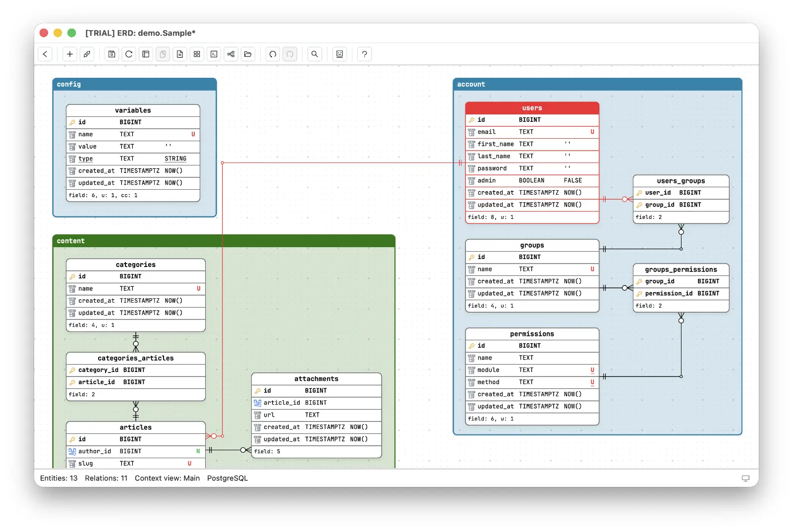
Task: Select 'group_id' field in groups_permissions
Action: pos(681,281)
